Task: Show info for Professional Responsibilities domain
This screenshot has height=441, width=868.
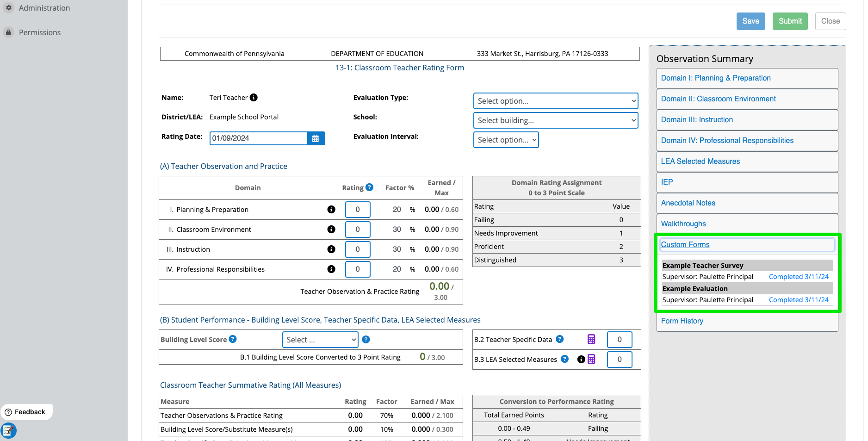Action: pos(331,269)
